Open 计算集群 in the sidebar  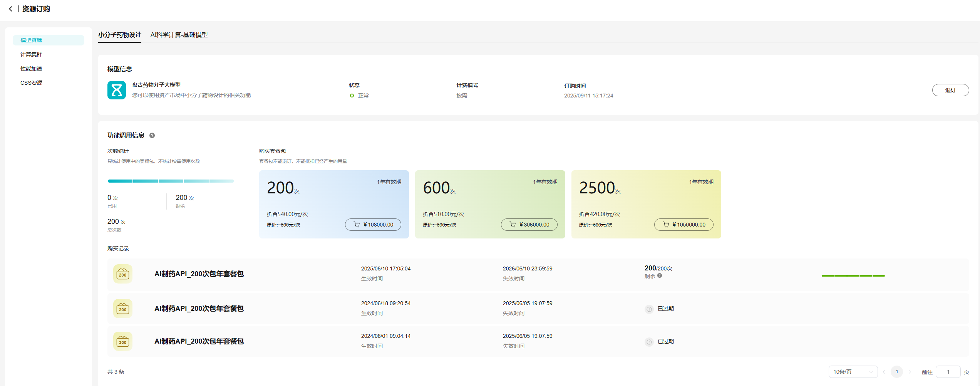(x=31, y=54)
